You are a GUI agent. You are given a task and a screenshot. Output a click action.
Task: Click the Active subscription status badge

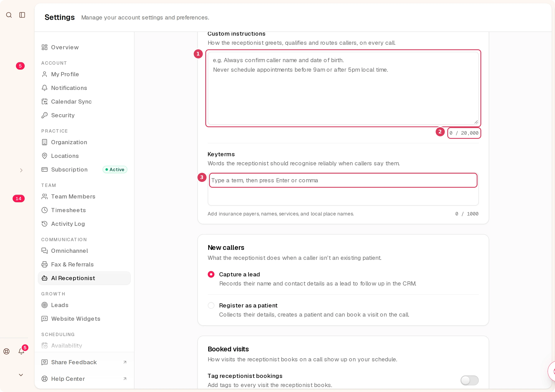coord(115,170)
